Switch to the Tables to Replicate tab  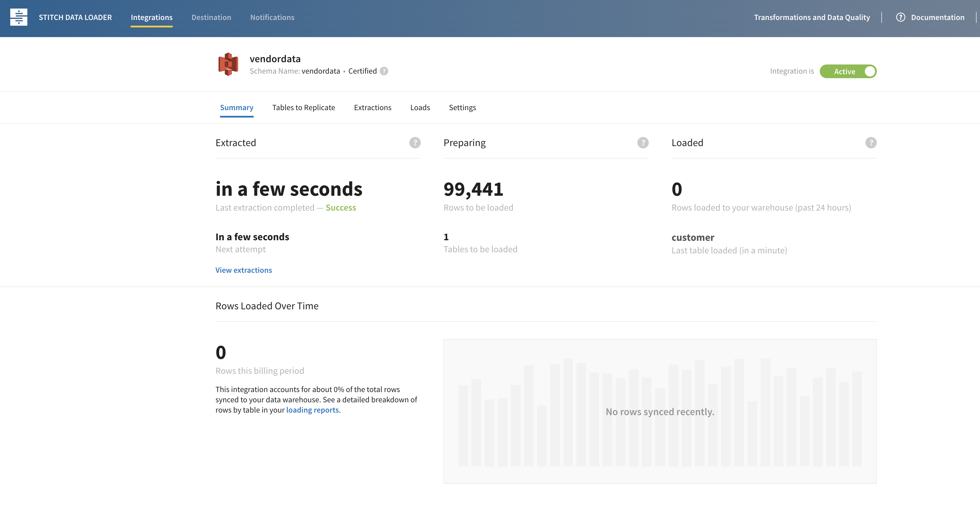303,108
